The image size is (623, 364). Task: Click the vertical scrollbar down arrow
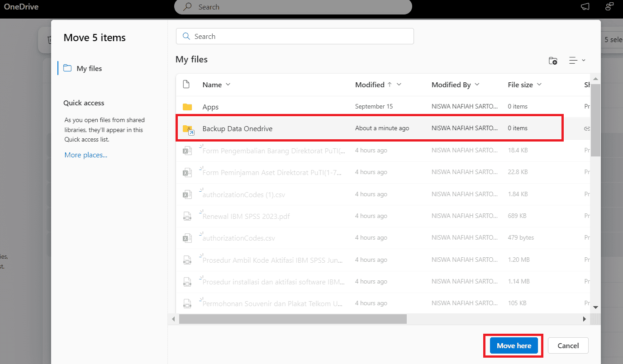tap(595, 307)
